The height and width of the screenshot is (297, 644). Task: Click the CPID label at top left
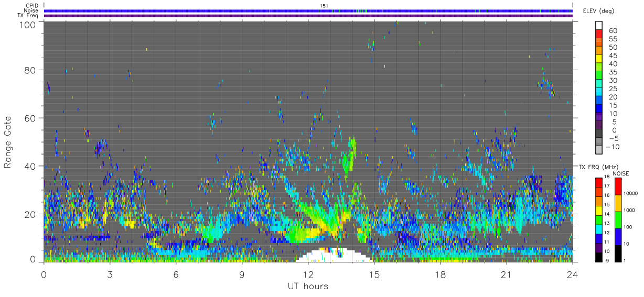coord(32,6)
